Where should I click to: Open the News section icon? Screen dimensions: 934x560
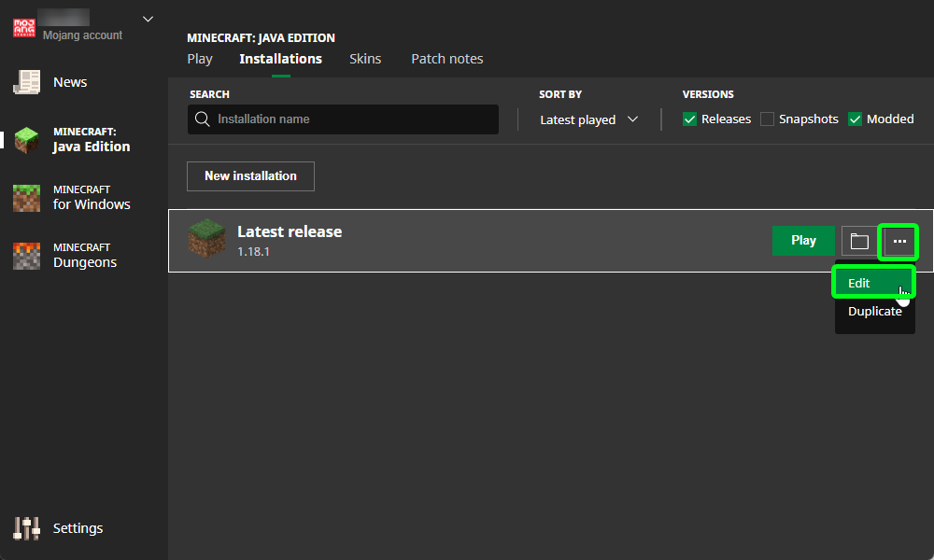coord(27,82)
